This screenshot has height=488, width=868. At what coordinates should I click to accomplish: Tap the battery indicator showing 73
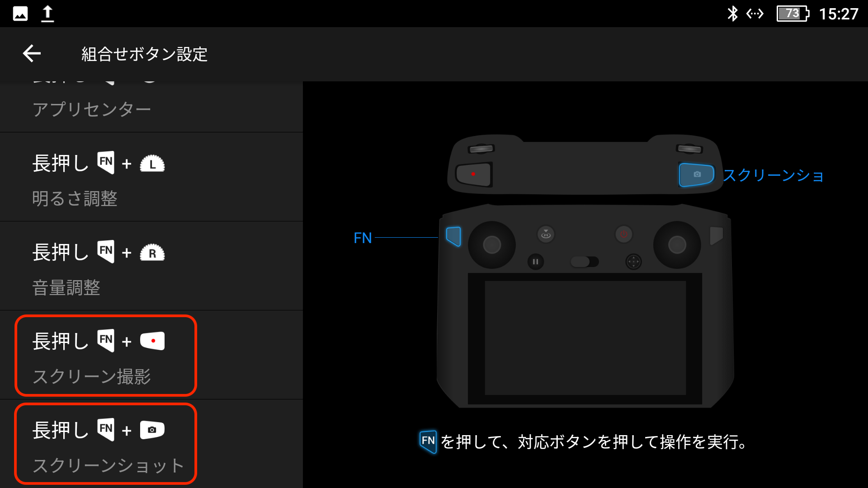(x=793, y=14)
